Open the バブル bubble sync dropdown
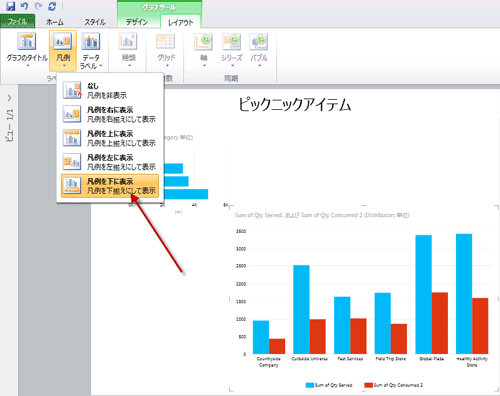Image resolution: width=500 pixels, height=396 pixels. pyautogui.click(x=259, y=50)
